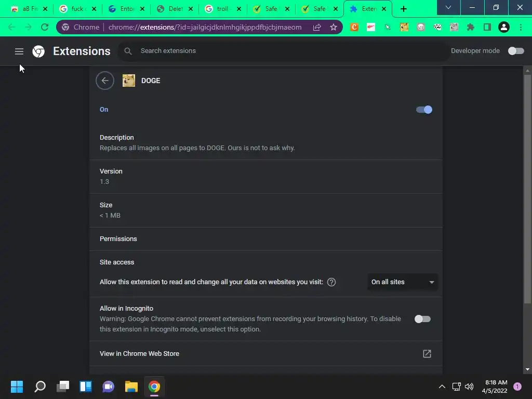Click the DOGE extension name text
532x399 pixels.
(x=151, y=81)
